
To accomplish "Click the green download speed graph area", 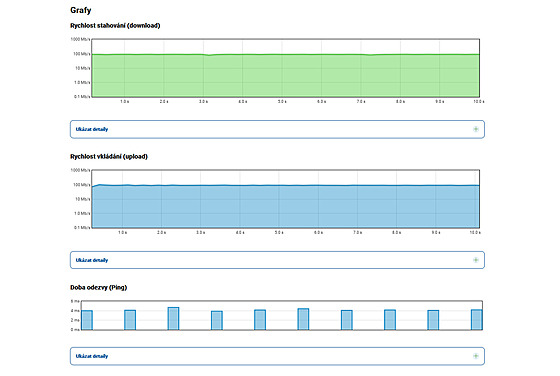I will click(x=286, y=75).
